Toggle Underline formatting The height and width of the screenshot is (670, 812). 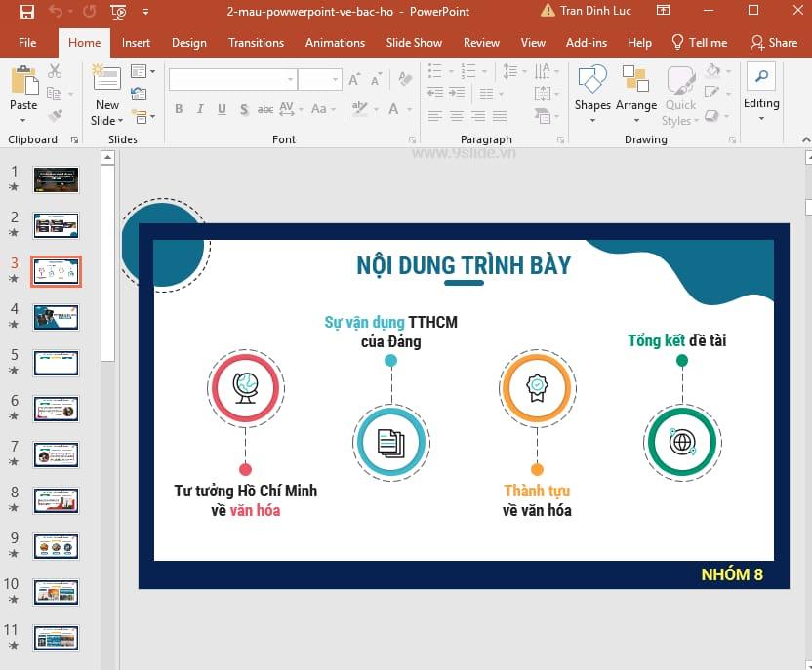click(222, 110)
